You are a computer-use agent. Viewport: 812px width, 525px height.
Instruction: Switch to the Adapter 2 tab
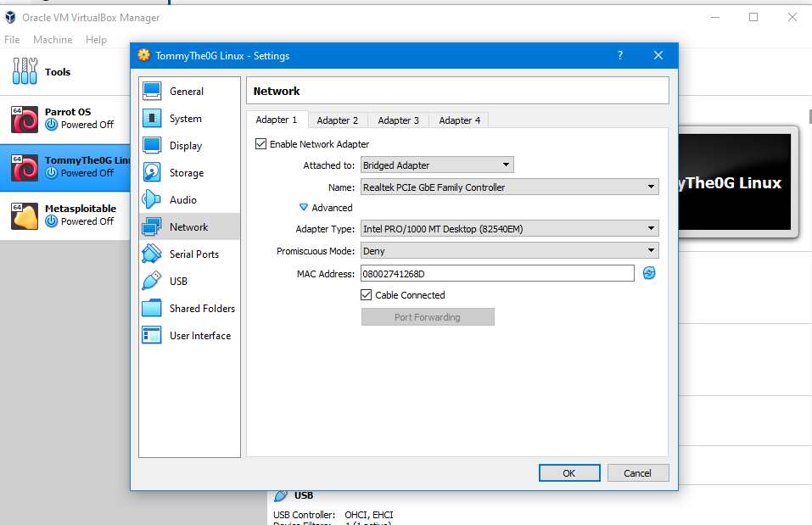click(338, 120)
